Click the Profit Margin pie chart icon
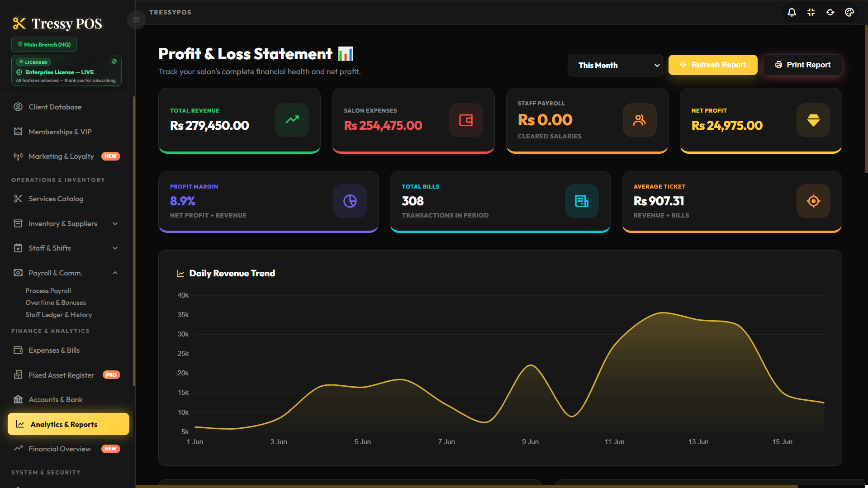Viewport: 868px width, 488px height. (x=350, y=201)
